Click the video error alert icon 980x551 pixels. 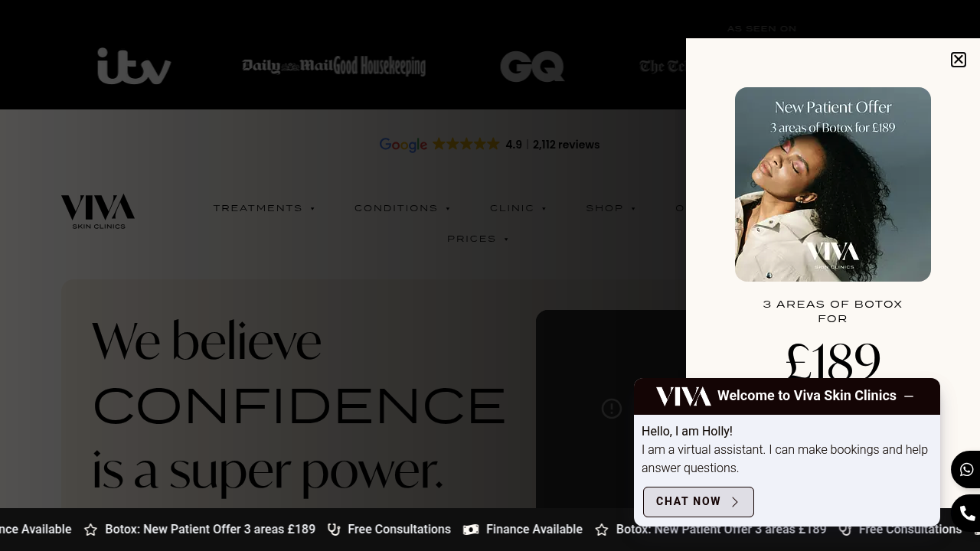click(x=611, y=409)
